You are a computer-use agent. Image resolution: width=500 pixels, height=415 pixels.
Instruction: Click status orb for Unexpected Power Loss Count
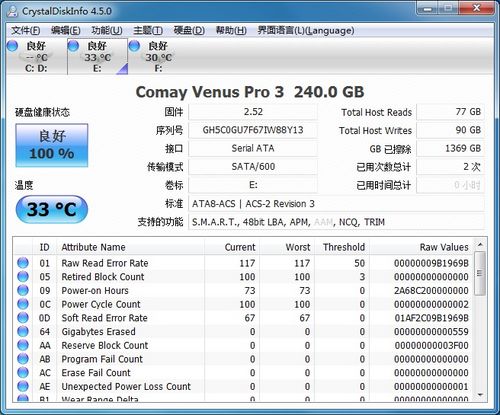[23, 386]
